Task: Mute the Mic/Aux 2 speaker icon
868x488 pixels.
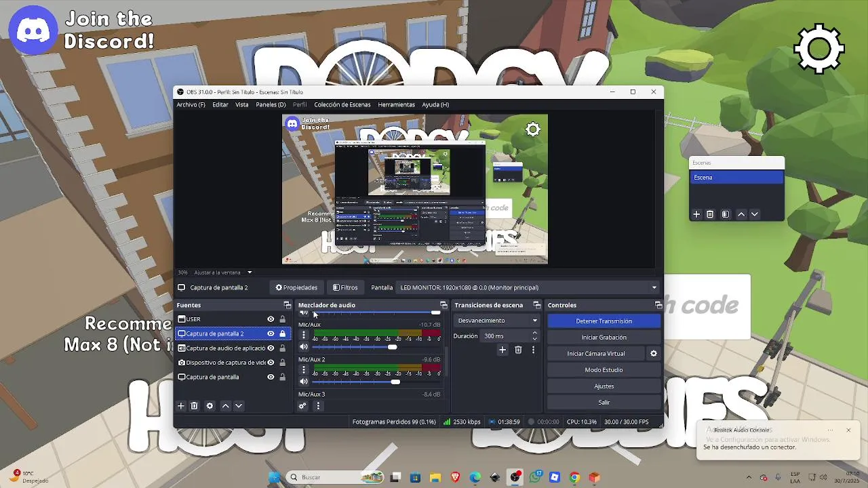Action: click(x=304, y=382)
